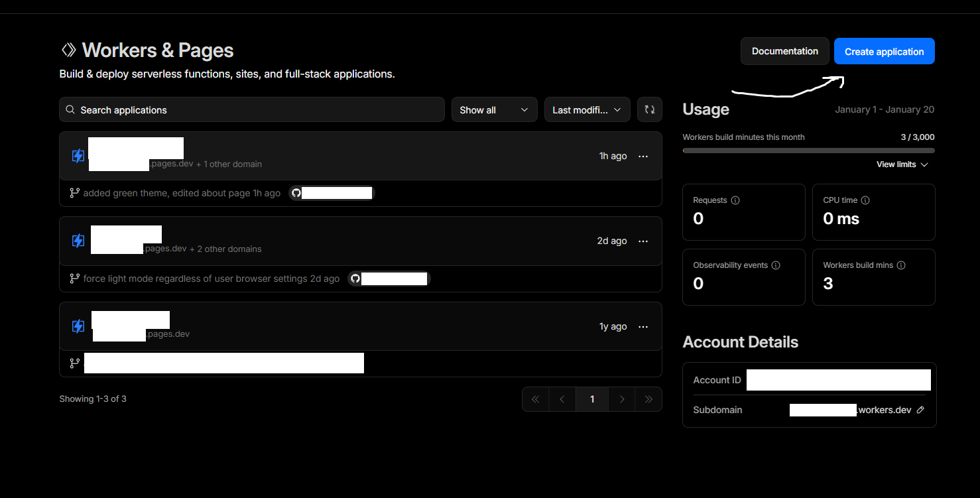Click info icon next to Requests

pos(735,200)
